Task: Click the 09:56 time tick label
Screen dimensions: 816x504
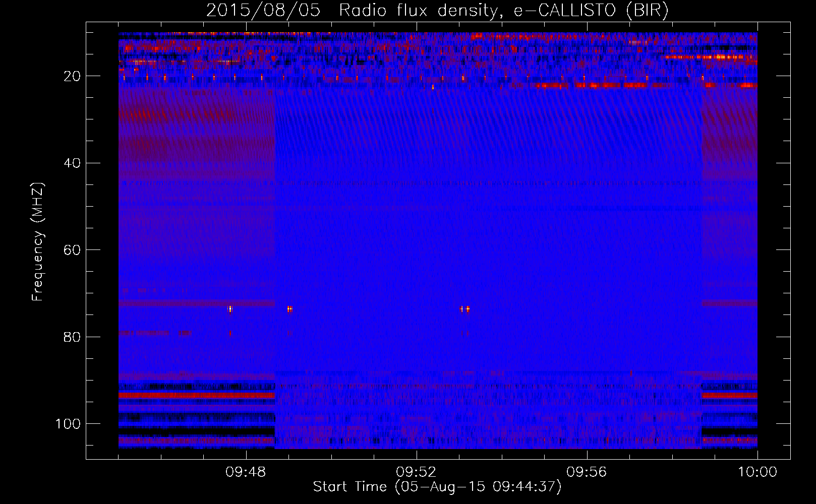Action: pos(587,472)
